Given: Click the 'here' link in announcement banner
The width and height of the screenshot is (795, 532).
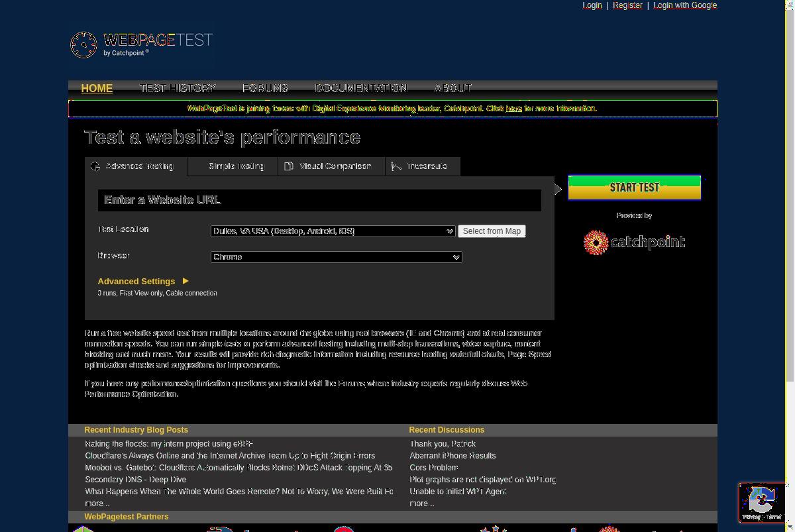Looking at the screenshot, I should (514, 109).
